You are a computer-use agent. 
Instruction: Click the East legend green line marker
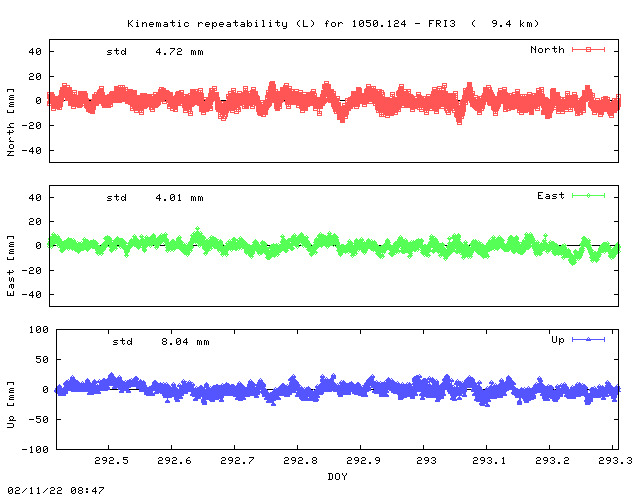point(588,196)
